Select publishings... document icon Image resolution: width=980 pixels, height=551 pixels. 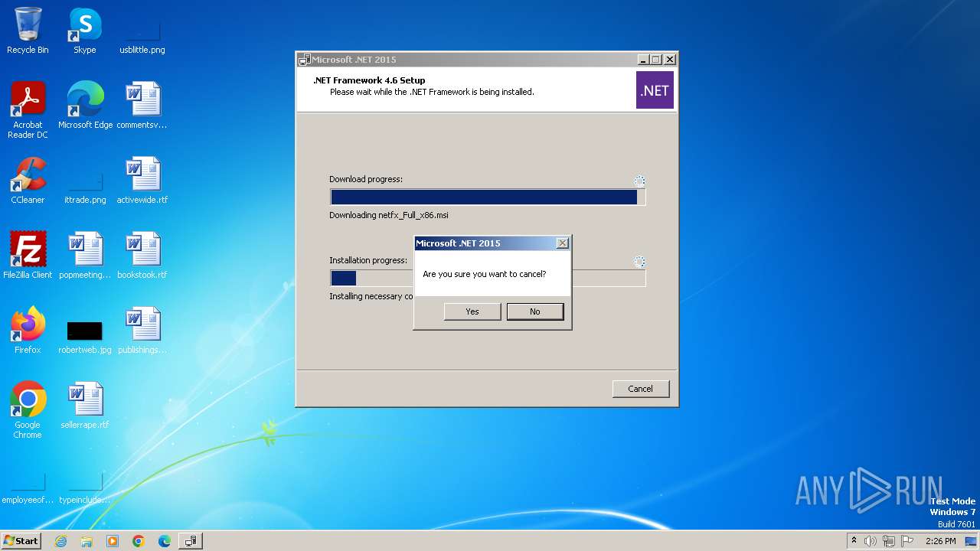click(x=142, y=331)
